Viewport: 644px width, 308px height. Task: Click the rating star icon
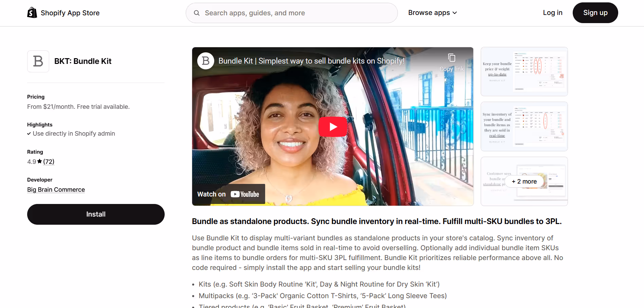click(40, 161)
